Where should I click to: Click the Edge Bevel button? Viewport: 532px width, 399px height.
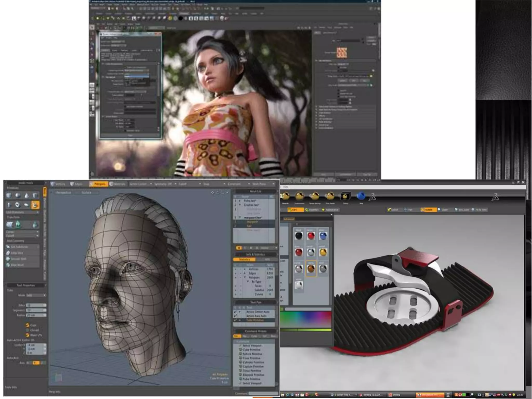click(17, 265)
